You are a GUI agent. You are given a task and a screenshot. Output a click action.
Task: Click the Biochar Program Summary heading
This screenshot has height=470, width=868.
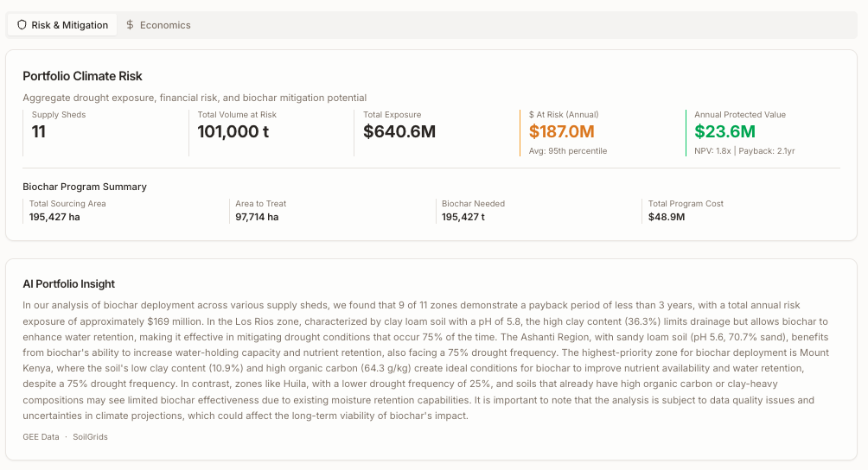(x=85, y=187)
